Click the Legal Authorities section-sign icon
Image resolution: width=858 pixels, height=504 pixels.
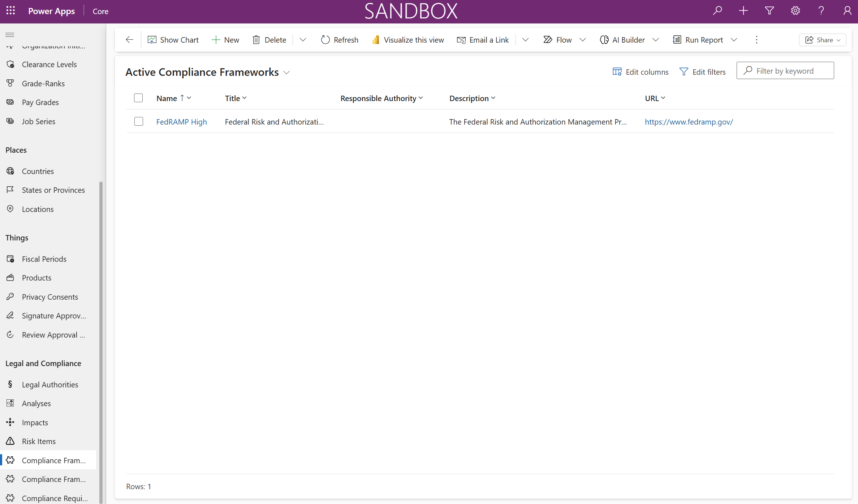click(10, 384)
